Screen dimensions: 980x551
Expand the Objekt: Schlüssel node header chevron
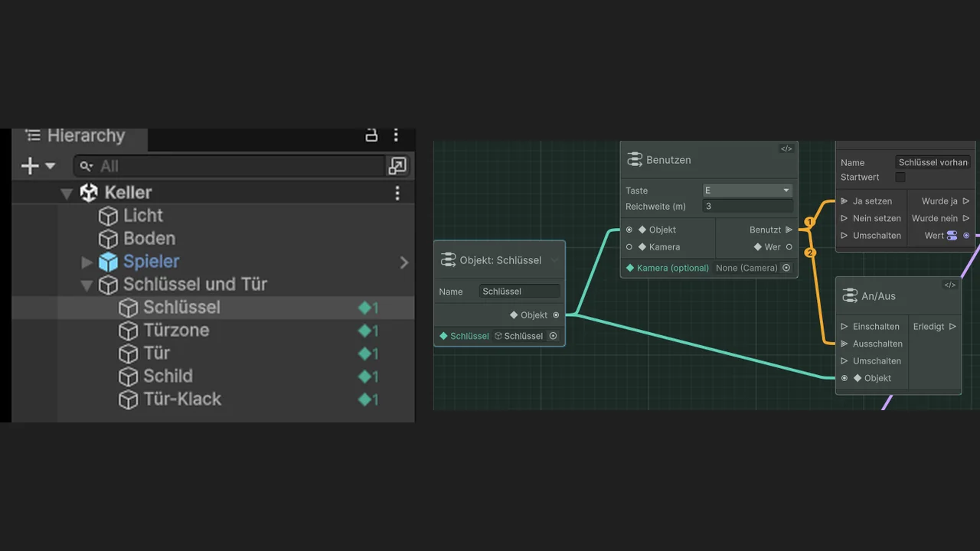(554, 260)
